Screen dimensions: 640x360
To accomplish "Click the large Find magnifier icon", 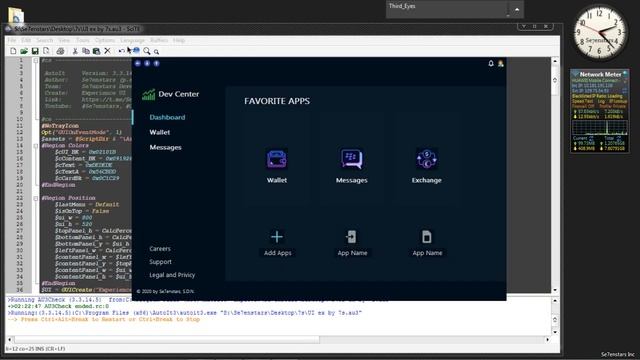I will (x=147, y=51).
